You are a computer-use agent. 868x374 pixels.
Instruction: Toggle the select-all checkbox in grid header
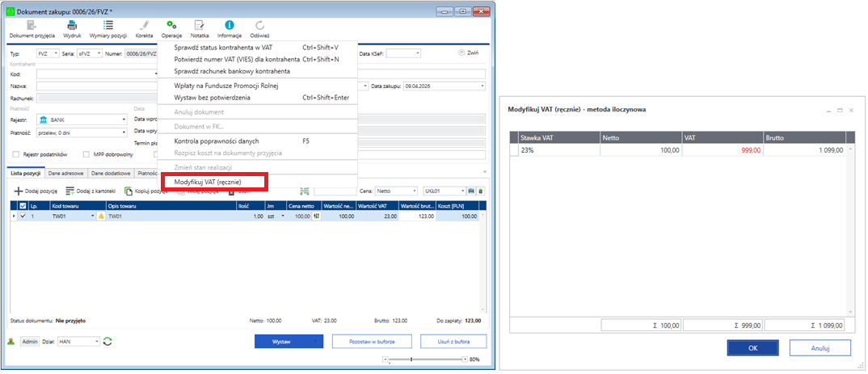(22, 206)
